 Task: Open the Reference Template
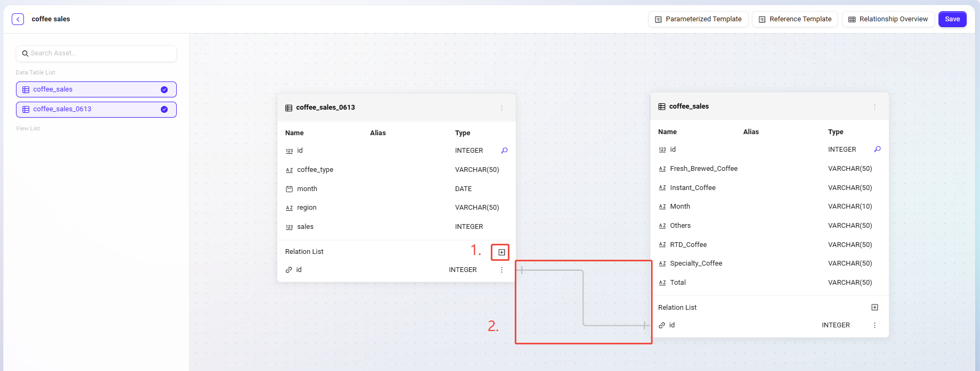pos(795,19)
